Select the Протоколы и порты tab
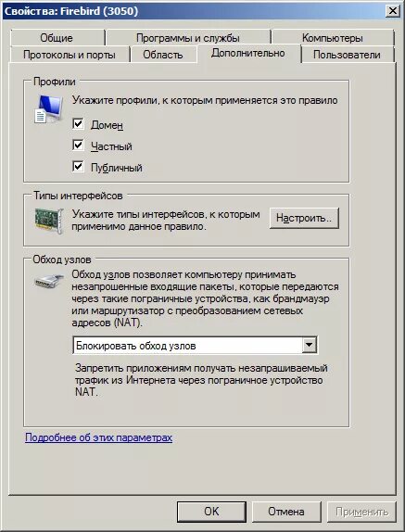The image size is (405, 532). 70,55
